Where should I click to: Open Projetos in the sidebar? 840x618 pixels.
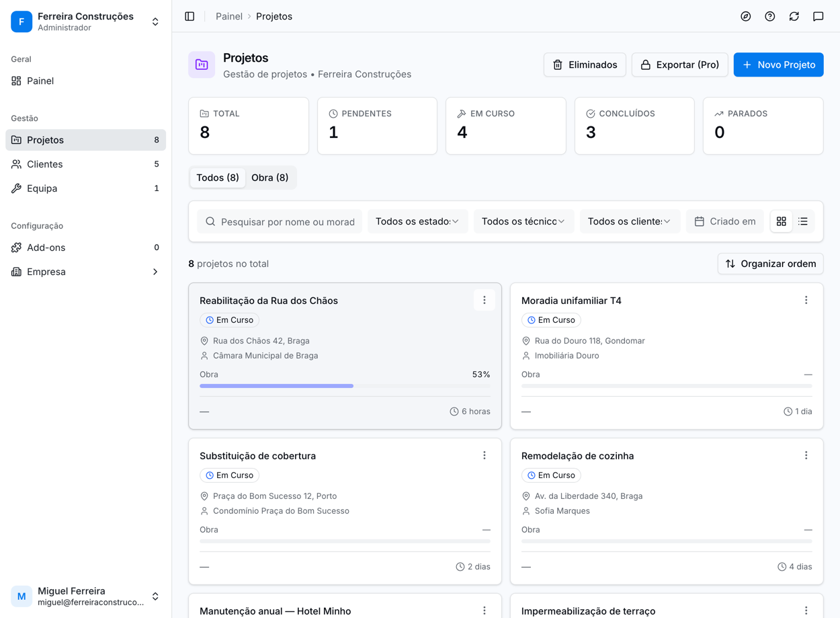pyautogui.click(x=85, y=140)
